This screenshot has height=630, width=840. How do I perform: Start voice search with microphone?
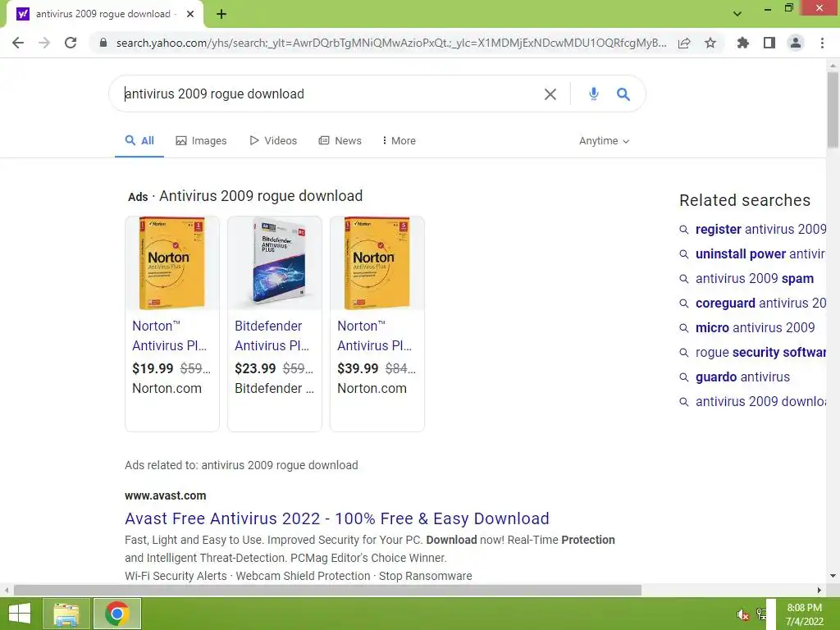coord(594,94)
